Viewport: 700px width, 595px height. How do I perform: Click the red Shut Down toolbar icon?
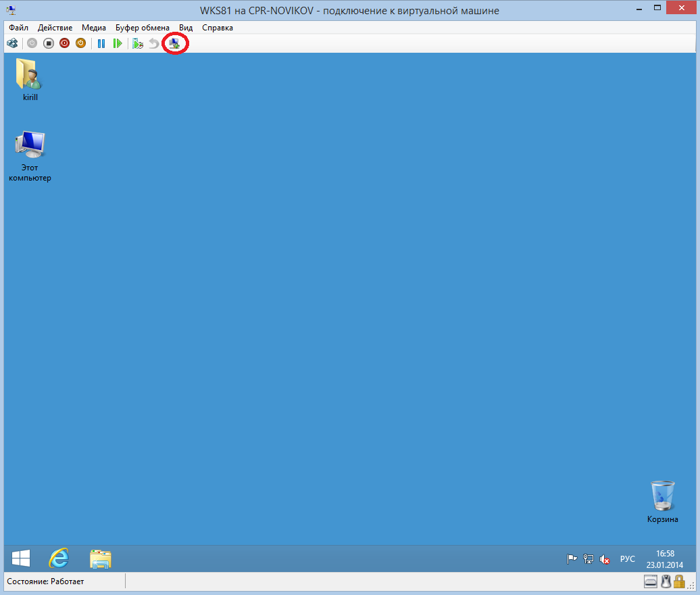point(65,43)
